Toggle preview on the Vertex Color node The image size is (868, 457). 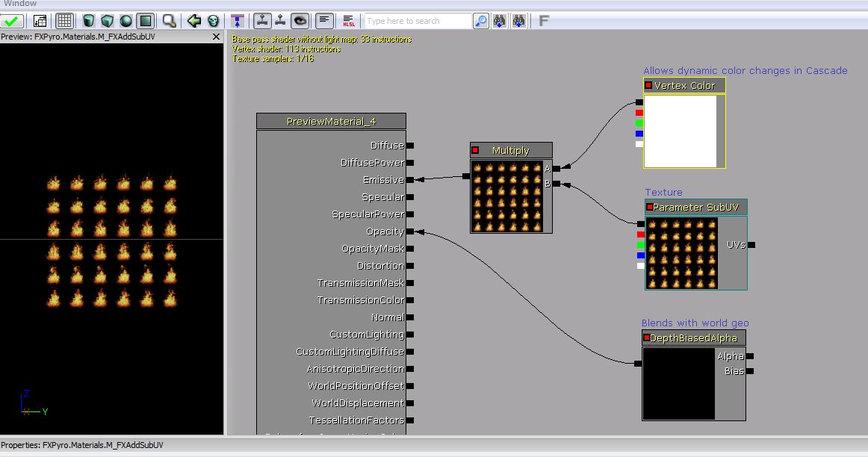pyautogui.click(x=647, y=85)
